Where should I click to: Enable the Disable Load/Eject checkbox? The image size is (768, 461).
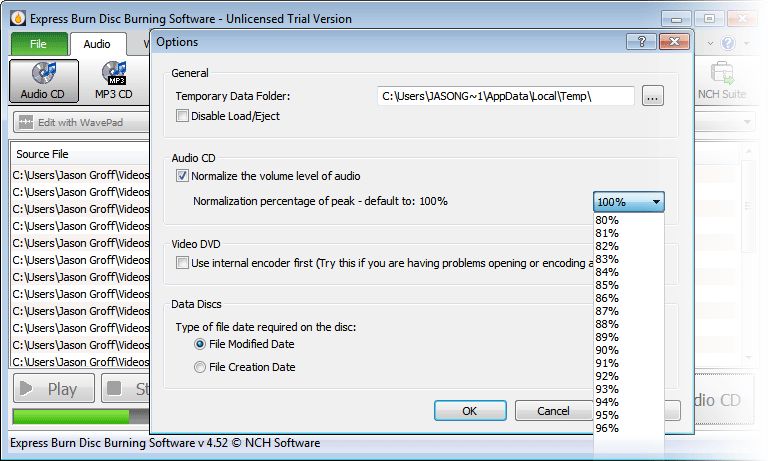click(182, 116)
